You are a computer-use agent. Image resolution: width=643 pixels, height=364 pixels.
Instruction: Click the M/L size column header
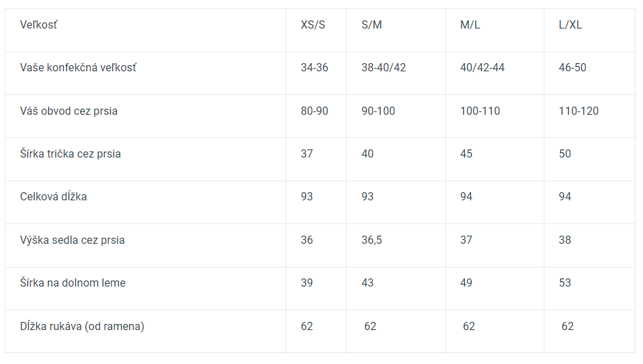(x=470, y=25)
